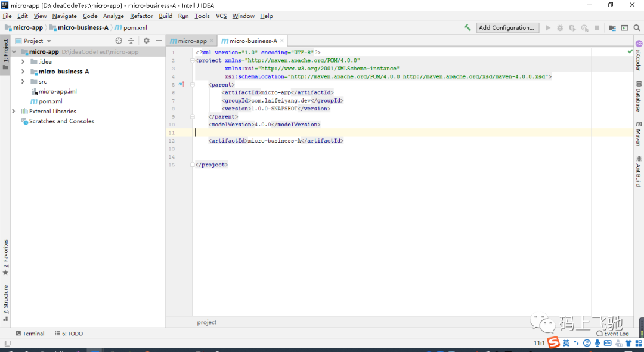Image resolution: width=644 pixels, height=352 pixels.
Task: Toggle Sogou punctuation mode
Action: tap(576, 343)
